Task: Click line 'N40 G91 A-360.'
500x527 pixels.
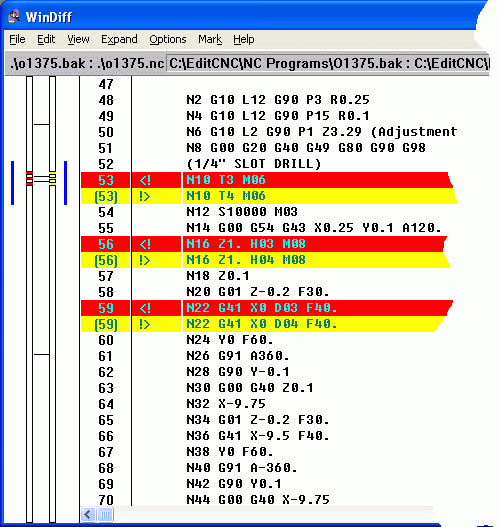Action: 242,468
